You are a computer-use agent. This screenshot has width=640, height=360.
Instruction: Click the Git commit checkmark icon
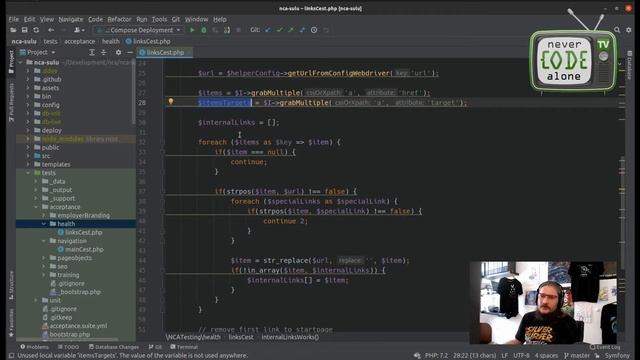point(279,30)
